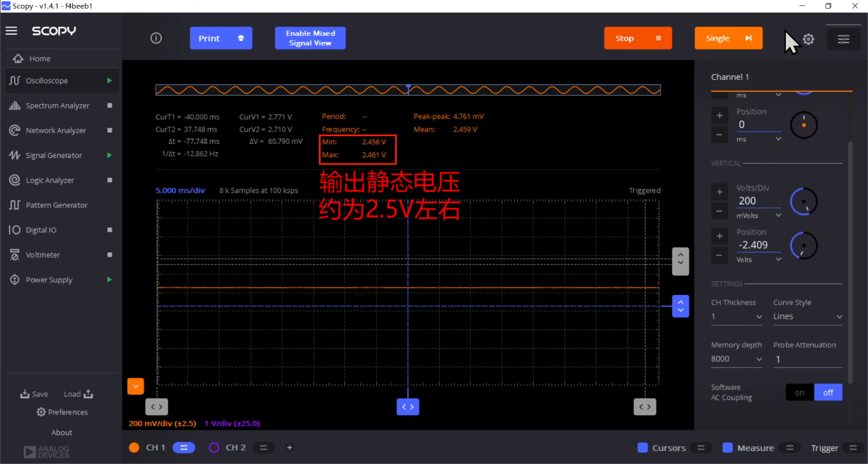The width and height of the screenshot is (868, 464).
Task: Open Preferences
Action: point(62,412)
